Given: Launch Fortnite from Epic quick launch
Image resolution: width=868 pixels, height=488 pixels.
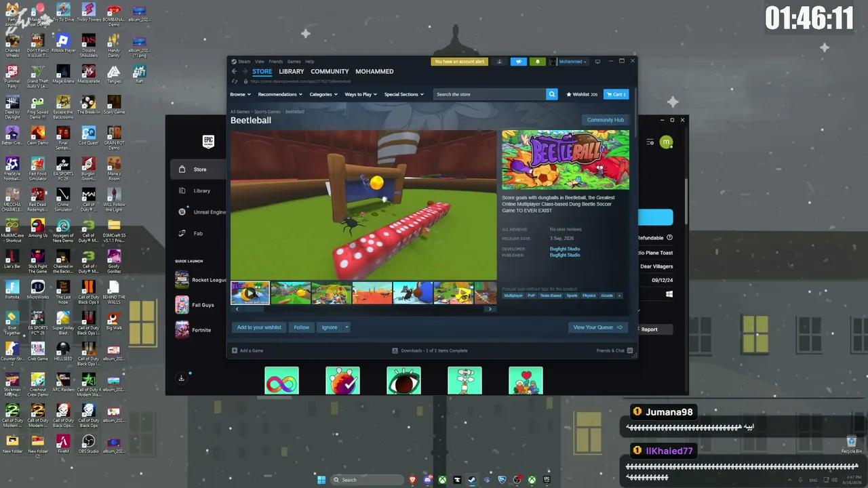Looking at the screenshot, I should (x=194, y=330).
